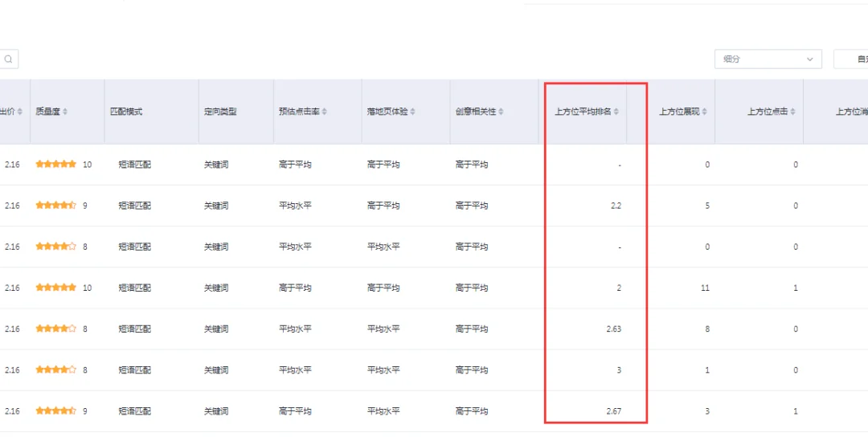
Task: Select the 匹配模式 column header
Action: pos(126,112)
